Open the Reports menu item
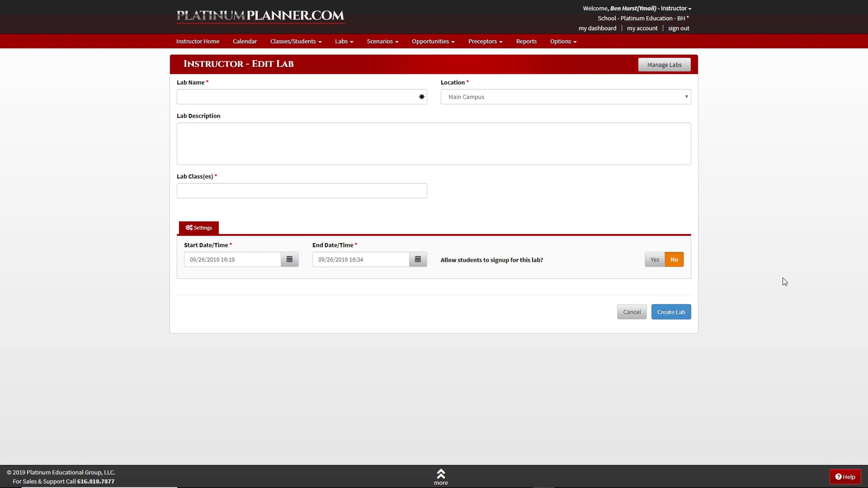The image size is (868, 488). (526, 41)
